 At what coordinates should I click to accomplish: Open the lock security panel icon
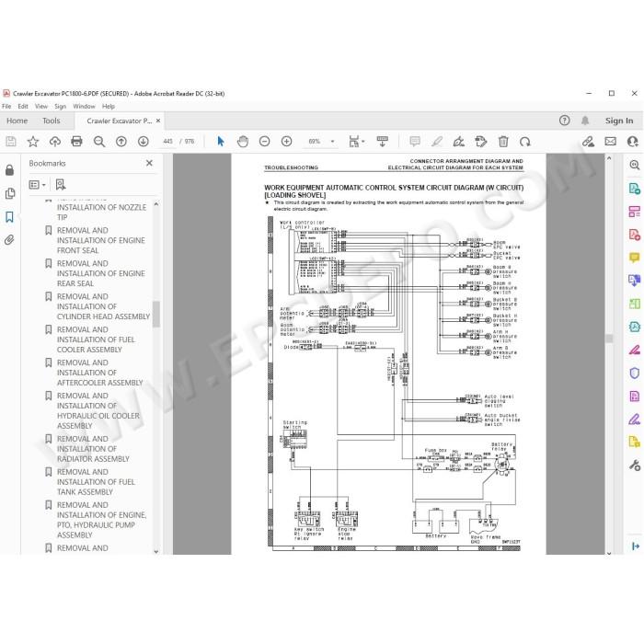tap(9, 170)
